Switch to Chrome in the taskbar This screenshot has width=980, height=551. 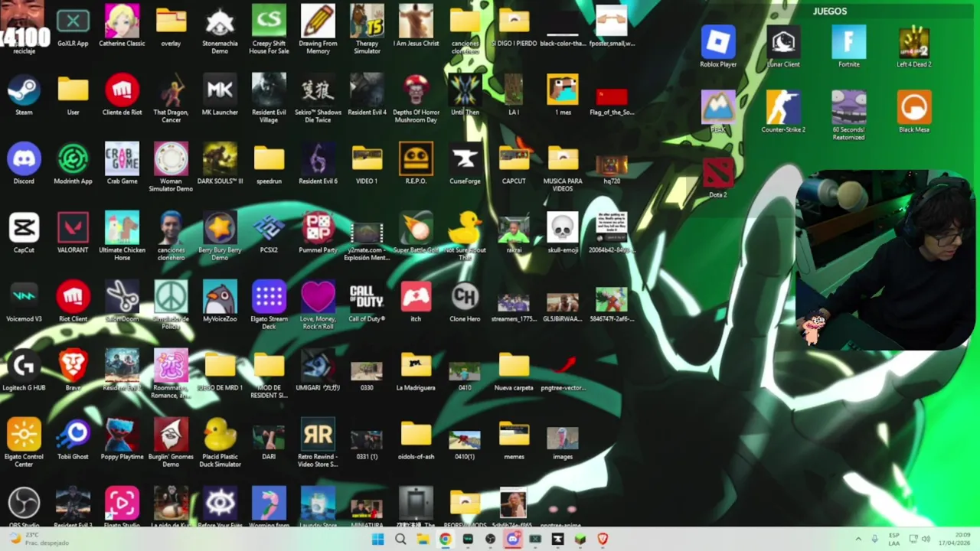tap(445, 540)
